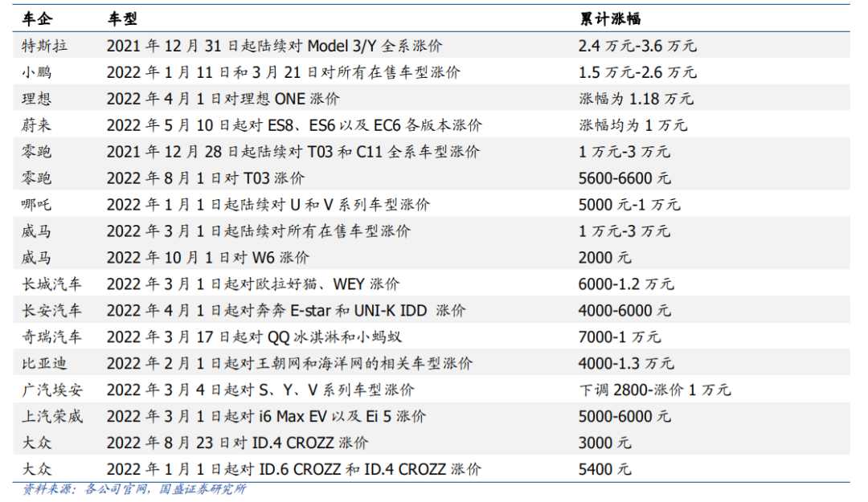This screenshot has height=502, width=868.
Task: Click the ES8、ES6 以及 EC6 description
Action: coord(294,125)
